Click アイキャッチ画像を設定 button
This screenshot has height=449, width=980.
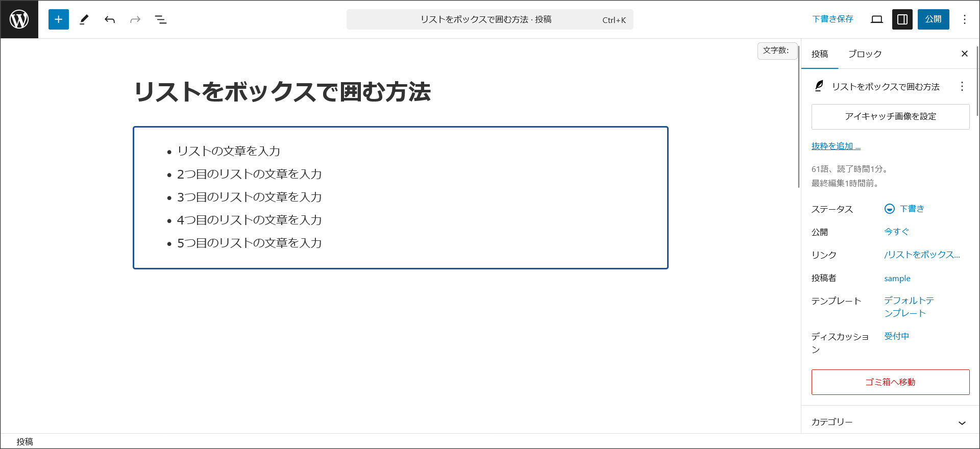(891, 117)
